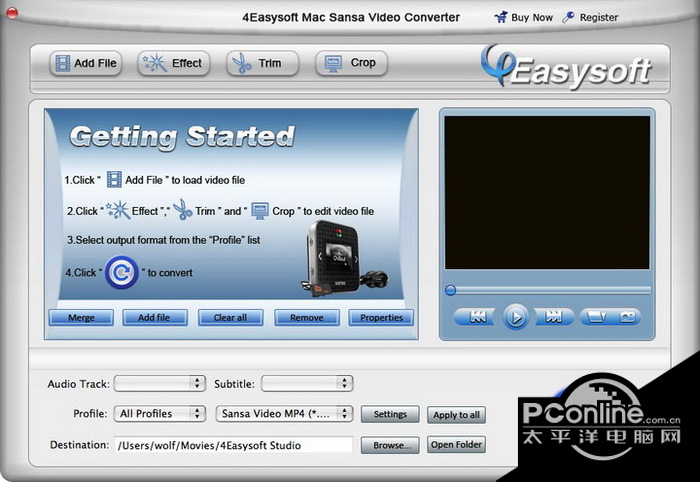Click the Apply to all button

(456, 415)
